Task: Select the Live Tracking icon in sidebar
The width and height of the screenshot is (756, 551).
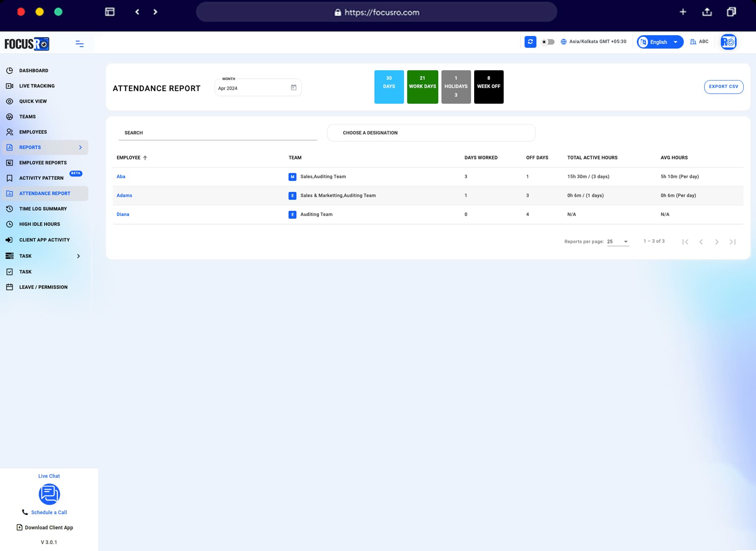Action: (9, 85)
